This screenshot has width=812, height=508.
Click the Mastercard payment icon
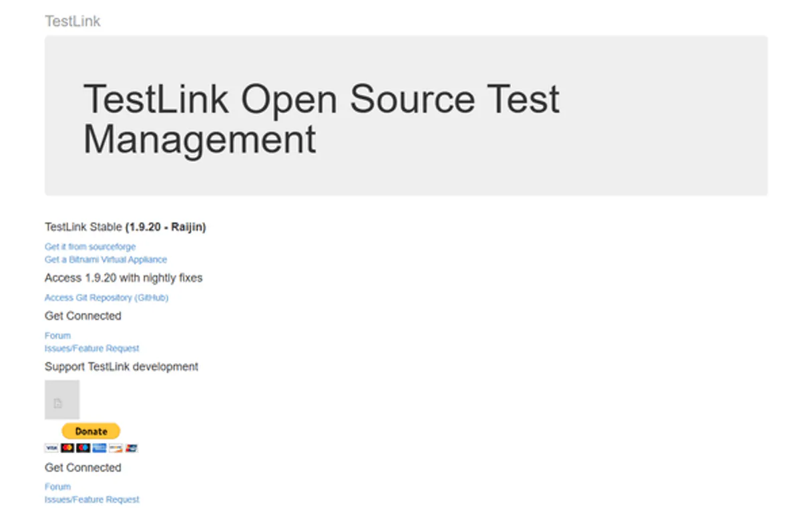click(x=67, y=448)
